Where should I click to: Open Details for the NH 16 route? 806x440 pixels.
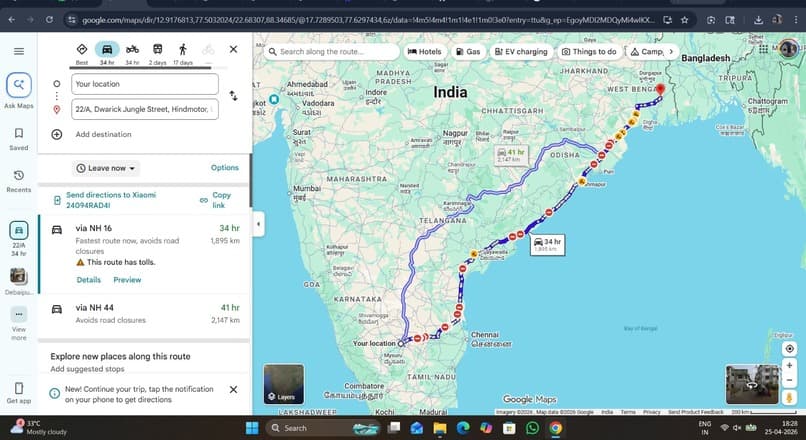click(88, 280)
